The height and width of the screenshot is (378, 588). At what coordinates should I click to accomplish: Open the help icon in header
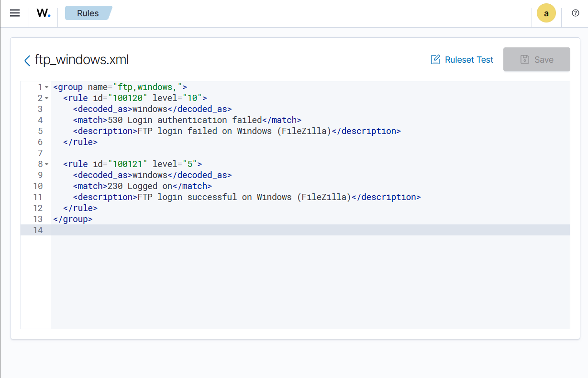(576, 13)
